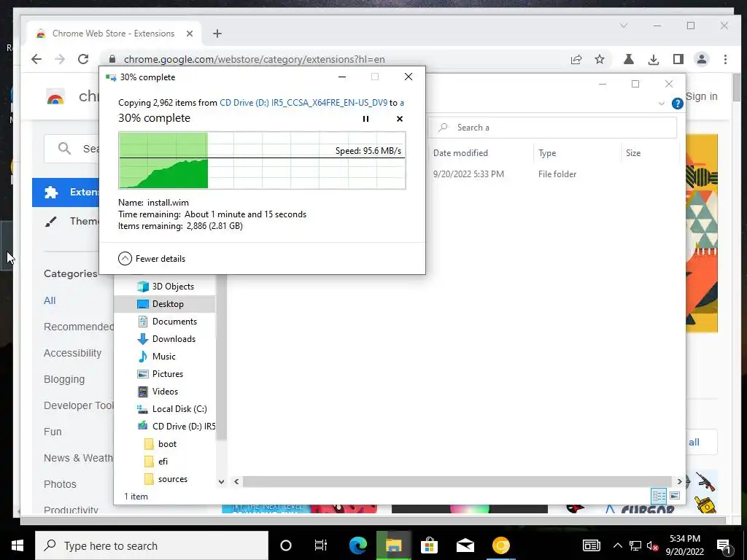Click Explorer horizontal scrollbar right arrow

pyautogui.click(x=679, y=481)
